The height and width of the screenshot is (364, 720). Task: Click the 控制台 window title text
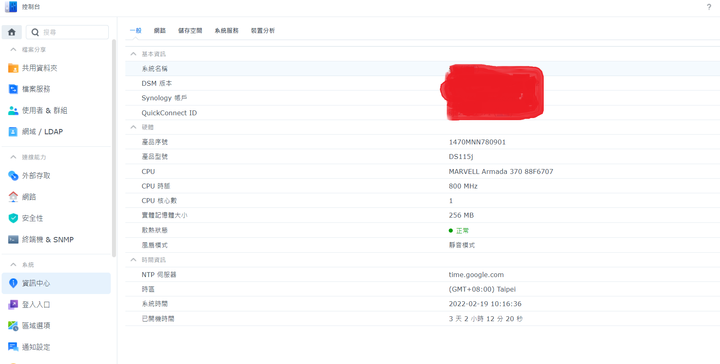(31, 7)
